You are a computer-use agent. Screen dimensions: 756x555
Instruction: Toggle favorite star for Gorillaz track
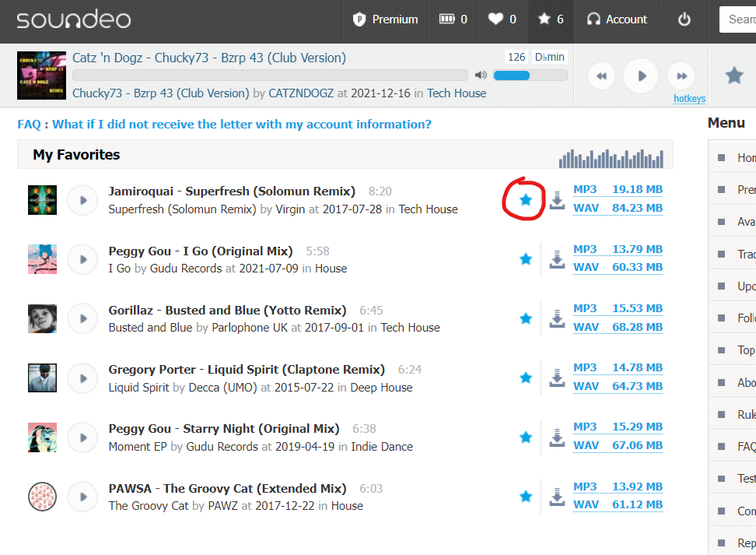[x=526, y=318]
